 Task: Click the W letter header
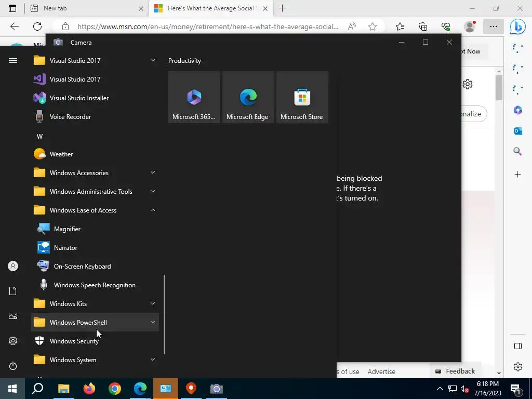click(39, 137)
